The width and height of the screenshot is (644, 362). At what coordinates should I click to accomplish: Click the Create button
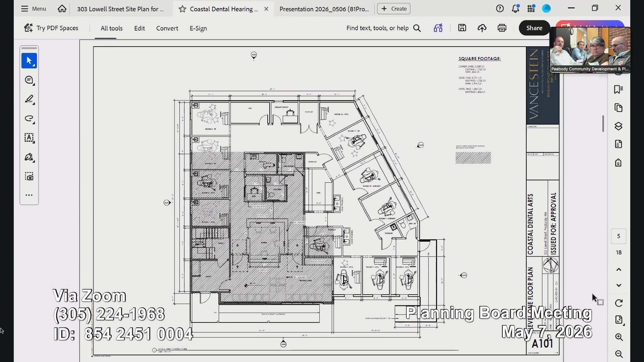pyautogui.click(x=394, y=9)
